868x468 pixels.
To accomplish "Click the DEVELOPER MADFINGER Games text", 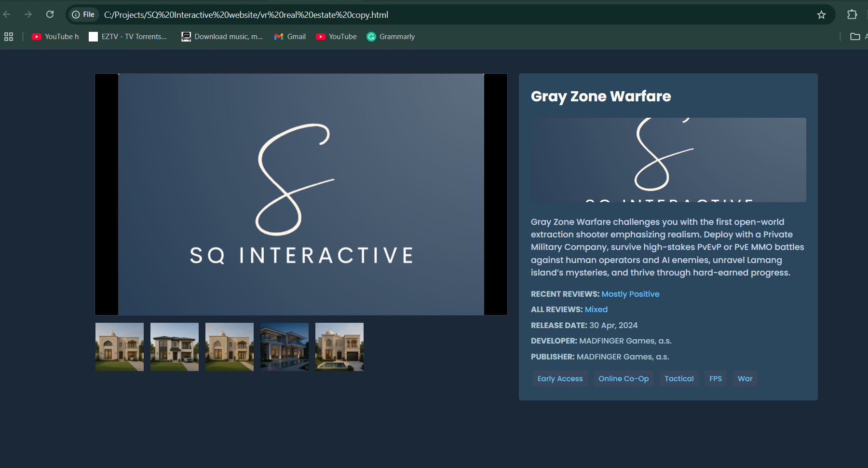I will [601, 341].
